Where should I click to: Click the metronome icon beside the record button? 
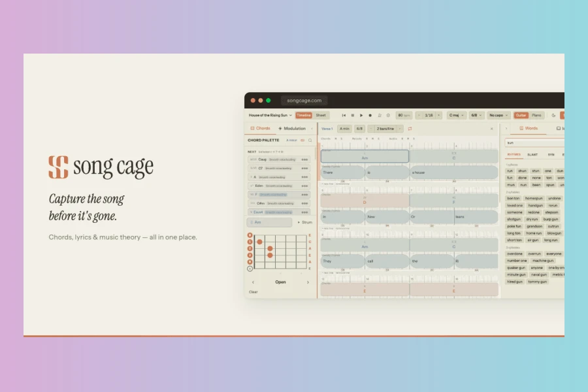[380, 115]
